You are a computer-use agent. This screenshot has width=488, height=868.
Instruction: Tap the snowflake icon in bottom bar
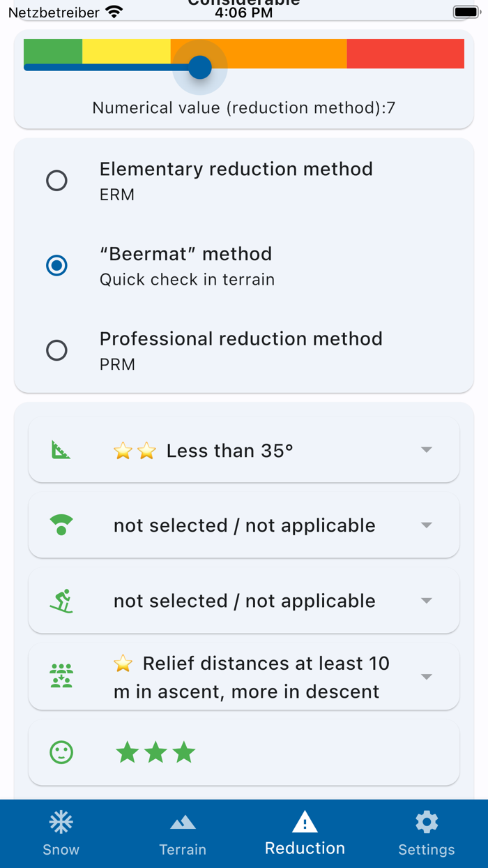(61, 823)
